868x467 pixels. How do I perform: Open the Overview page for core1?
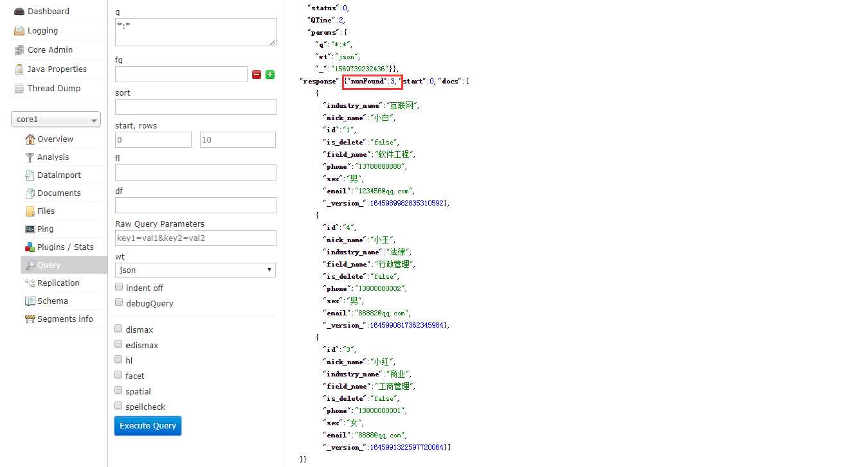click(x=55, y=139)
